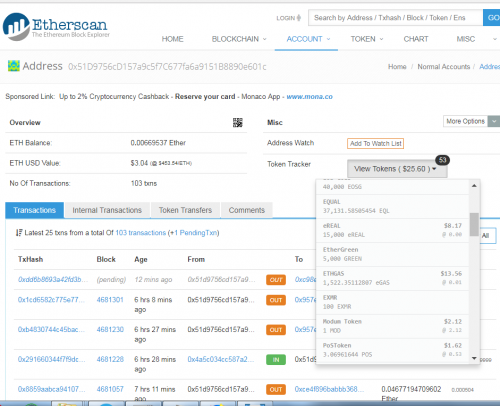The width and height of the screenshot is (500, 406).
Task: Open the HOME menu item
Action: (173, 39)
